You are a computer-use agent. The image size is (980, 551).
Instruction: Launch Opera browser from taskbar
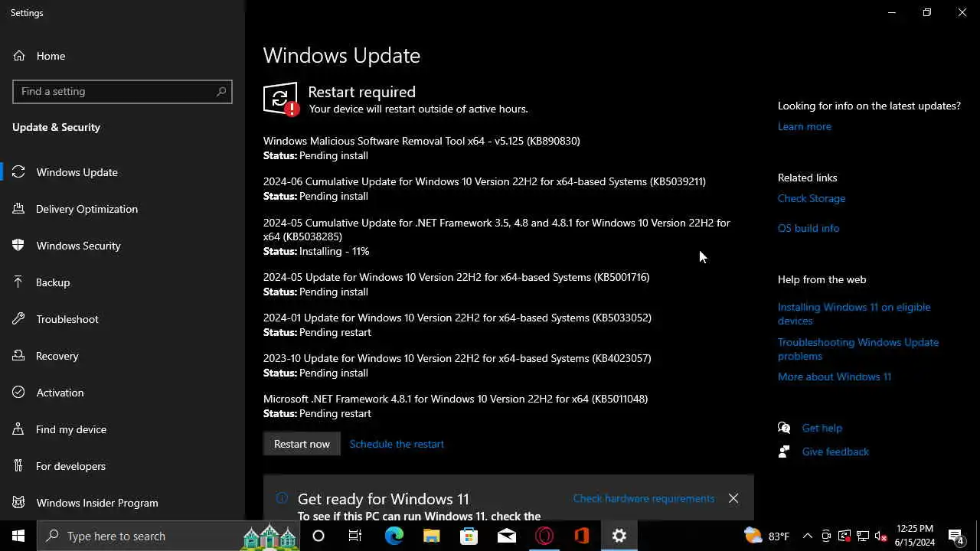click(544, 536)
